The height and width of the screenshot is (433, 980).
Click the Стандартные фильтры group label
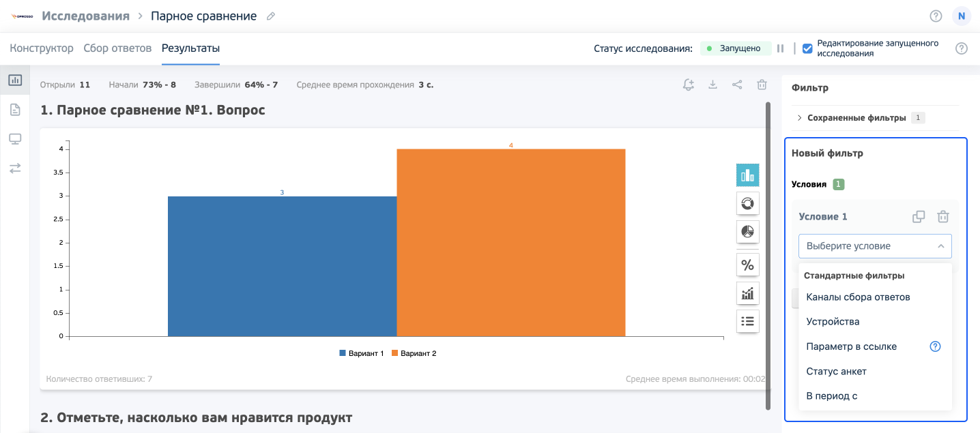click(x=854, y=275)
